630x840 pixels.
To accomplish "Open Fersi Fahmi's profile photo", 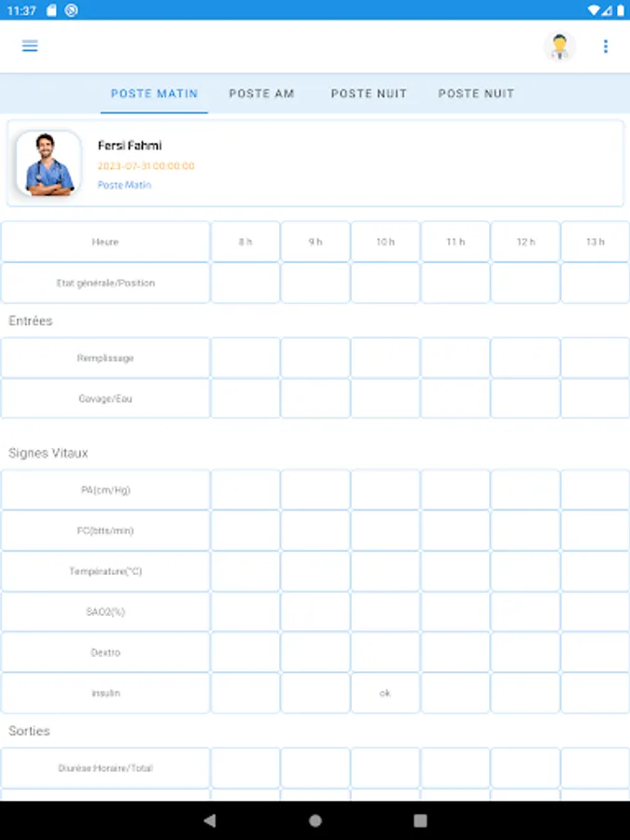I will 49,163.
